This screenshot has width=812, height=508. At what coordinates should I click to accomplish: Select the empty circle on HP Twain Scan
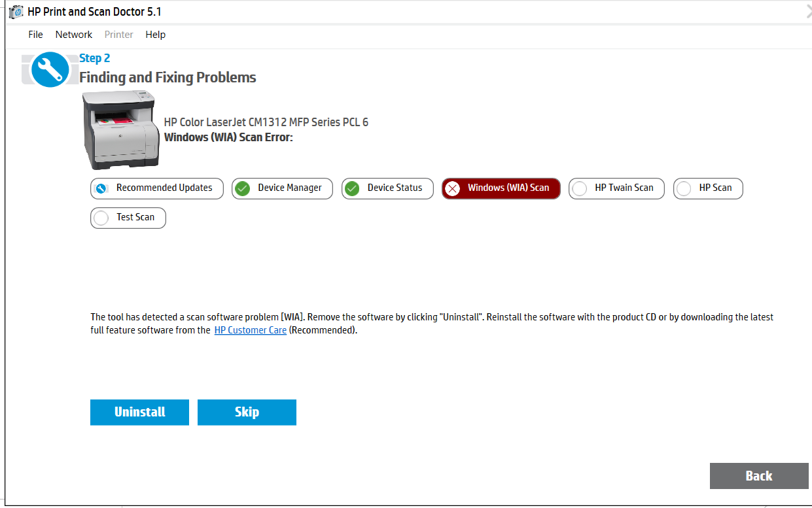pos(579,189)
